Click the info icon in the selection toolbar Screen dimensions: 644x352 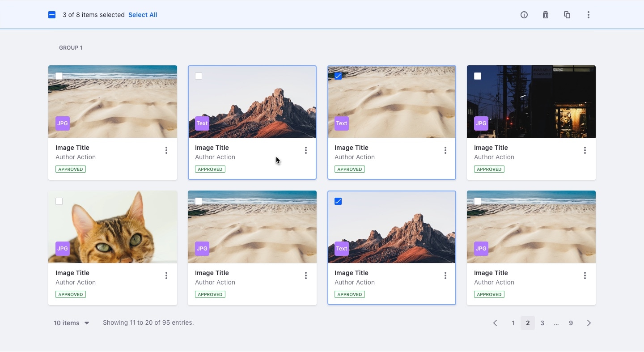pyautogui.click(x=524, y=15)
